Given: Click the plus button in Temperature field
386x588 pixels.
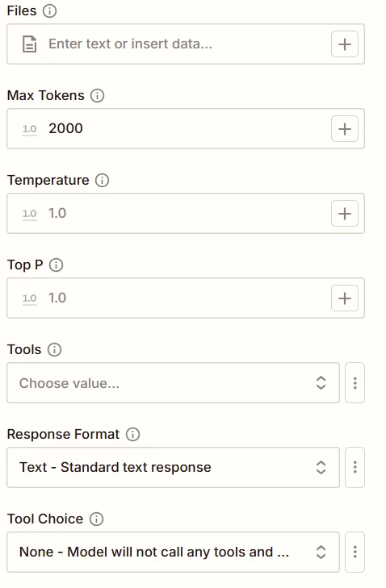Looking at the screenshot, I should click(x=345, y=214).
